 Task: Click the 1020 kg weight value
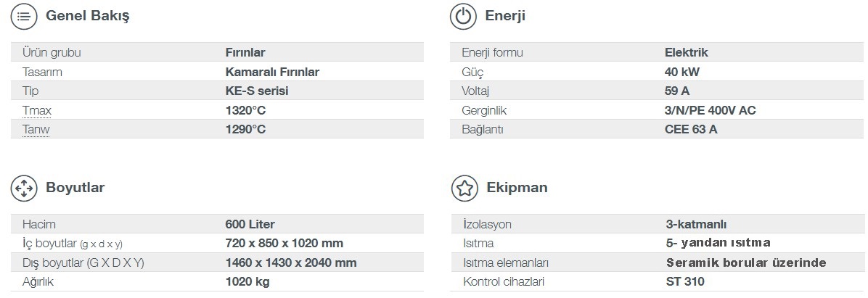tap(247, 282)
